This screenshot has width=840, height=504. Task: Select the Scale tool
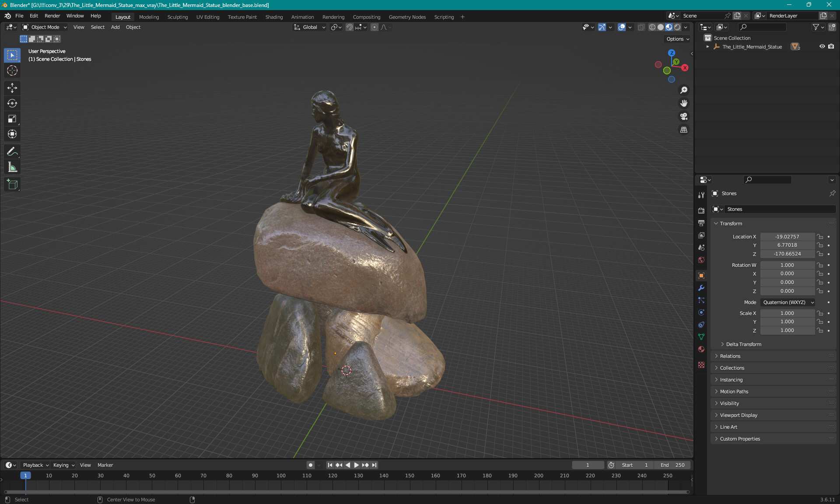click(12, 119)
